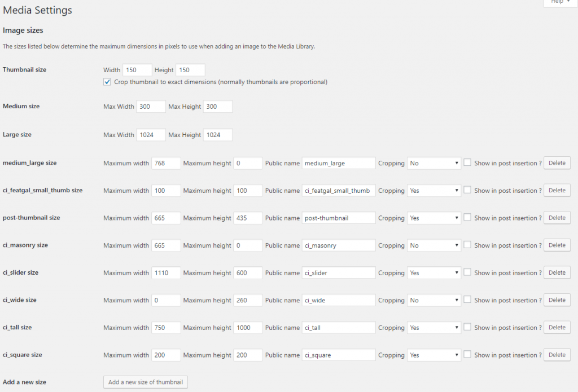Uncheck Crop thumbnail to exact dimensions
Image resolution: width=578 pixels, height=392 pixels.
point(107,81)
